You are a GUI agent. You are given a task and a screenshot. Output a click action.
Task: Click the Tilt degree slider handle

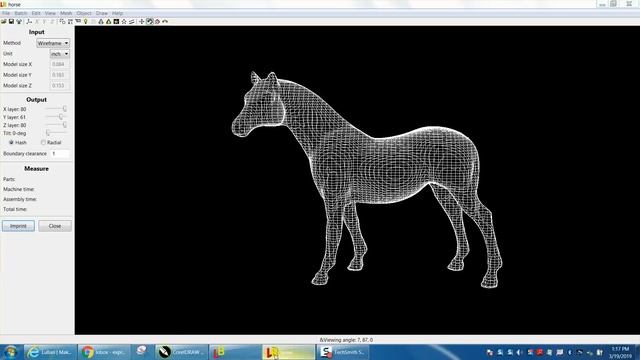[x=48, y=133]
